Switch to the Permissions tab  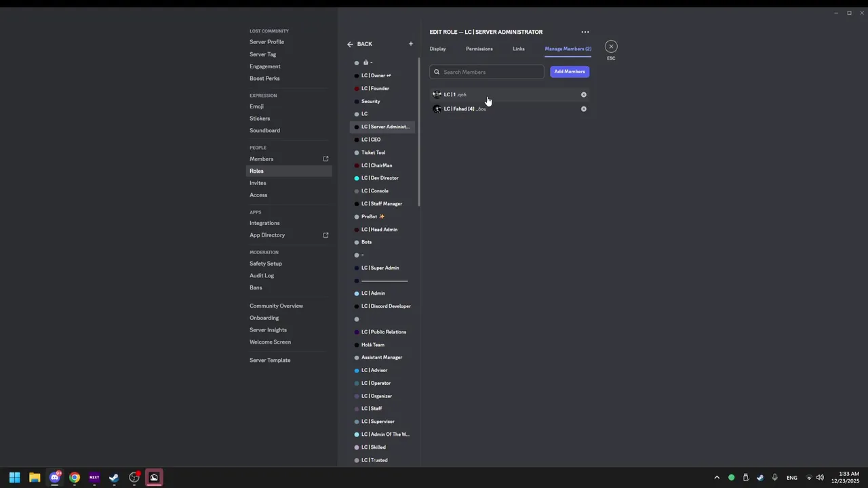tap(479, 49)
